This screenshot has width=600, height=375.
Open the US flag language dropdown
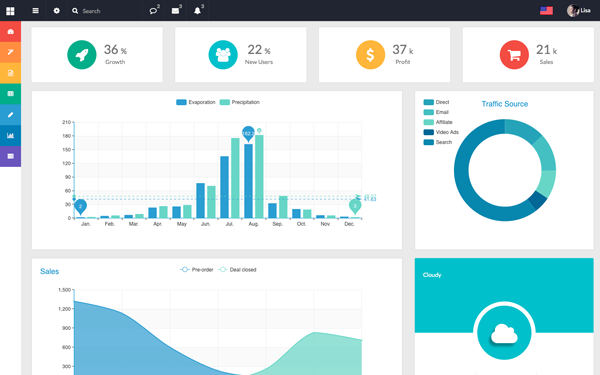(546, 11)
